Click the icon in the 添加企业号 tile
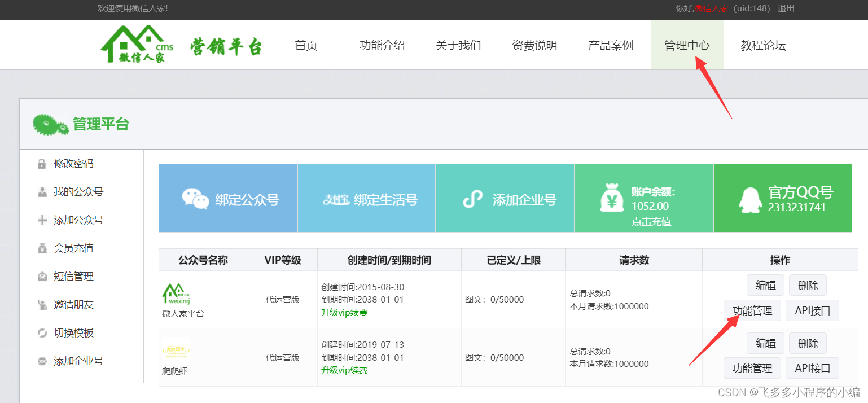Screen dimensions: 868x403 (x=472, y=199)
